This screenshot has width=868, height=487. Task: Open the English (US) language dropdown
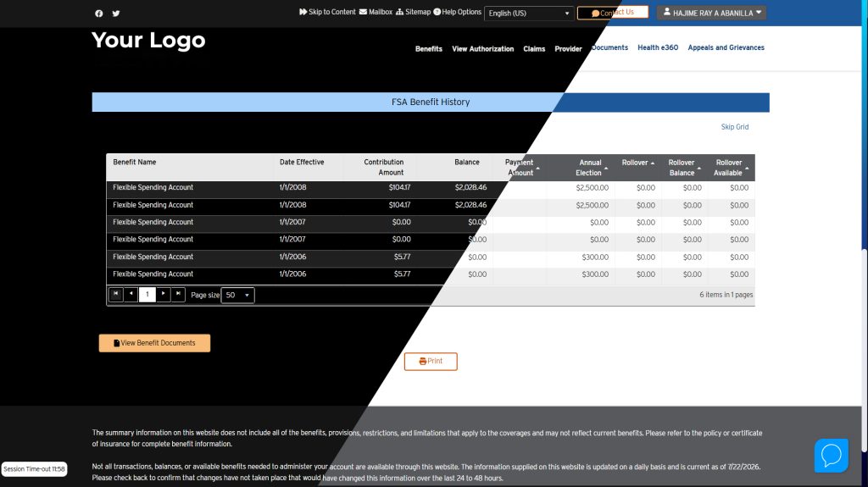529,14
